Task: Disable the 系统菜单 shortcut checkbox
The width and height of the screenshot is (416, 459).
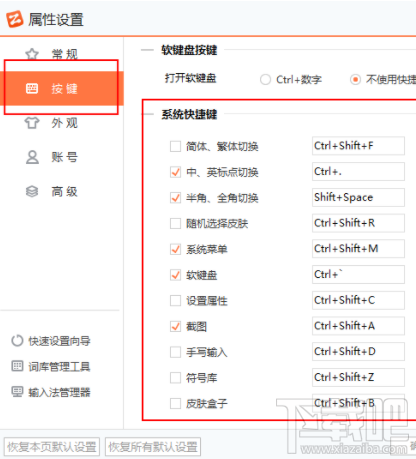Action: (x=175, y=249)
